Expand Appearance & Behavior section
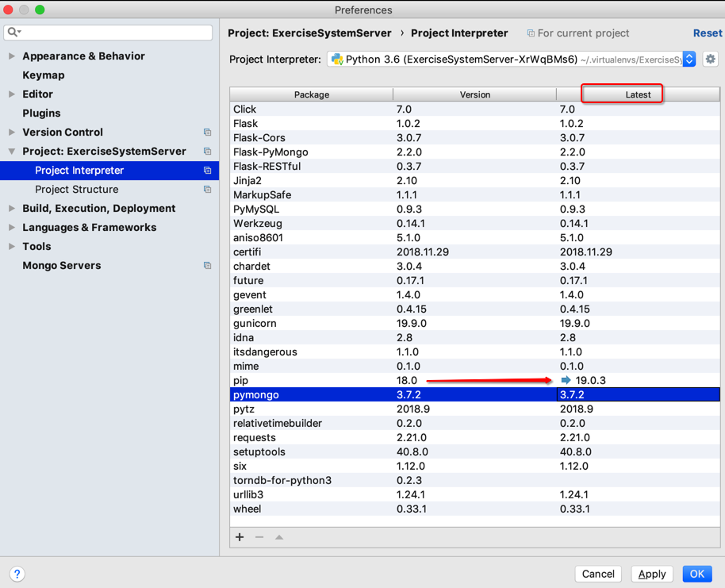 point(12,56)
